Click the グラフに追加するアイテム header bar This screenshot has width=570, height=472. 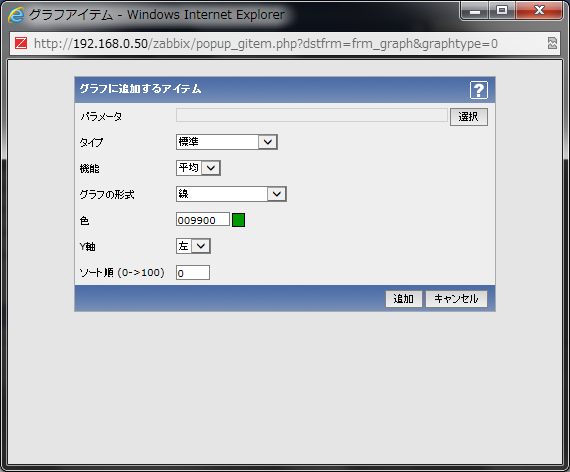click(x=285, y=89)
